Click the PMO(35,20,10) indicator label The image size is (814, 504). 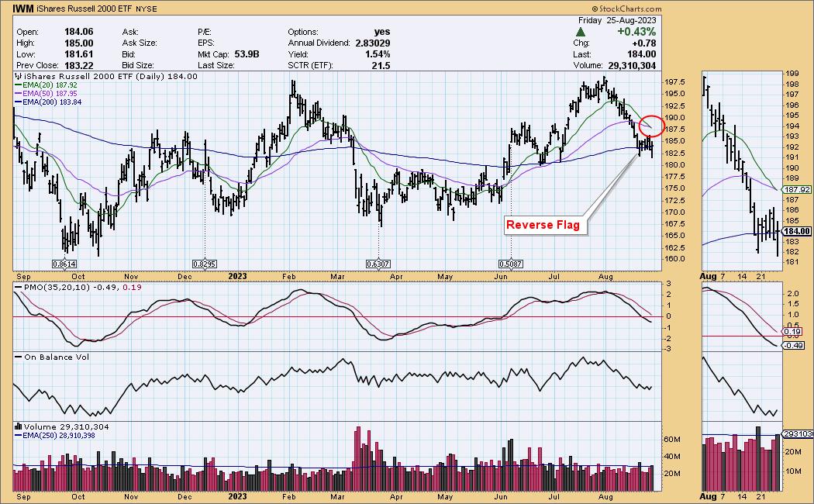(x=57, y=287)
